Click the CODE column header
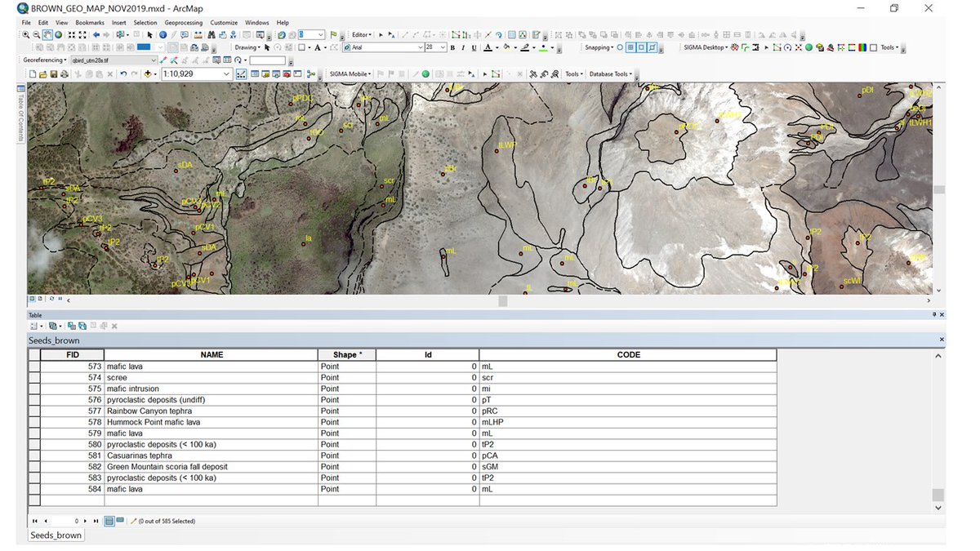This screenshot has height=551, width=980. (x=628, y=355)
